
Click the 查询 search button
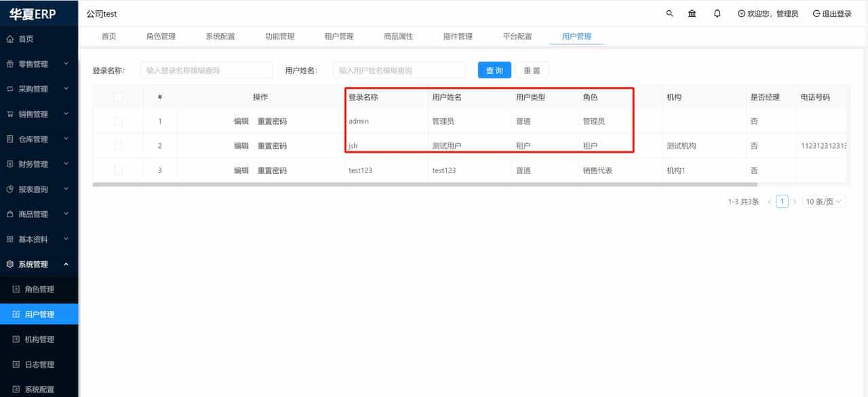tap(494, 69)
